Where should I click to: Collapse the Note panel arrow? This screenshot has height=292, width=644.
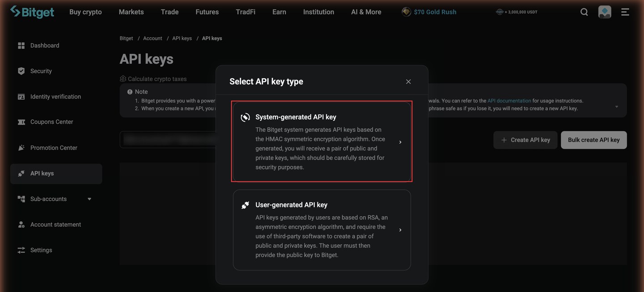click(x=617, y=107)
